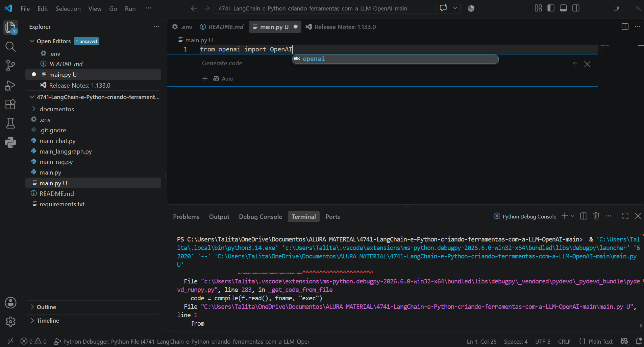Accept the openai autocomplete suggestion
The width and height of the screenshot is (644, 347).
tap(395, 59)
